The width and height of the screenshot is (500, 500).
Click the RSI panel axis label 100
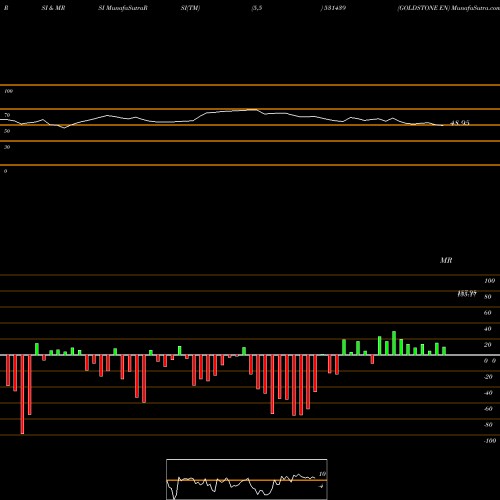8,91
